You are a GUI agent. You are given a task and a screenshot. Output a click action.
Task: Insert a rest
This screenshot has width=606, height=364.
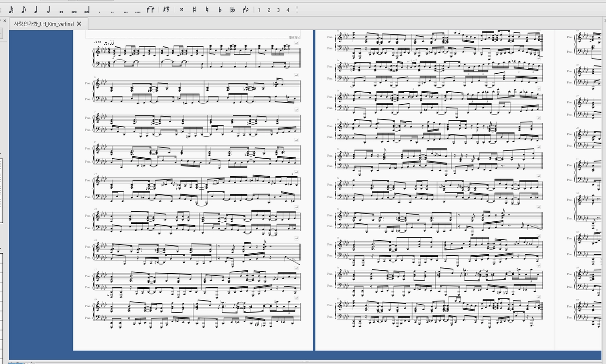click(166, 10)
